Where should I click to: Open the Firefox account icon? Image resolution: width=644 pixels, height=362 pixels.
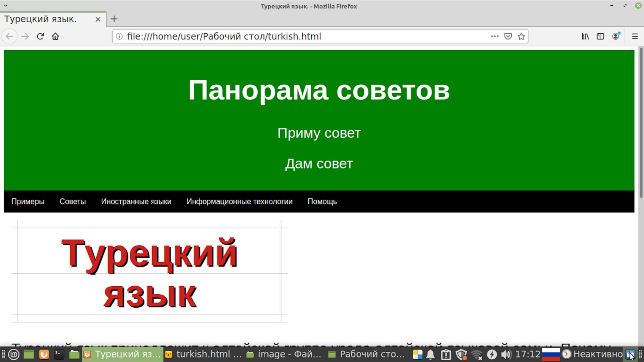click(x=615, y=36)
